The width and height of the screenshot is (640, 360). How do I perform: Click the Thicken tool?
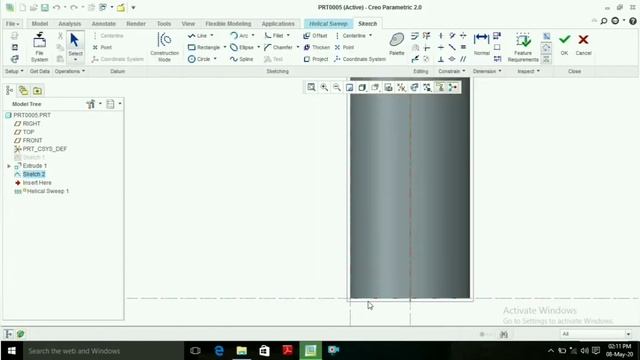316,47
